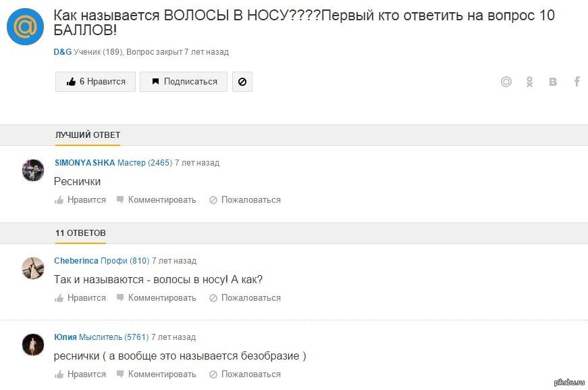Open D&G author profile link
This screenshot has width=588, height=390.
(x=63, y=52)
